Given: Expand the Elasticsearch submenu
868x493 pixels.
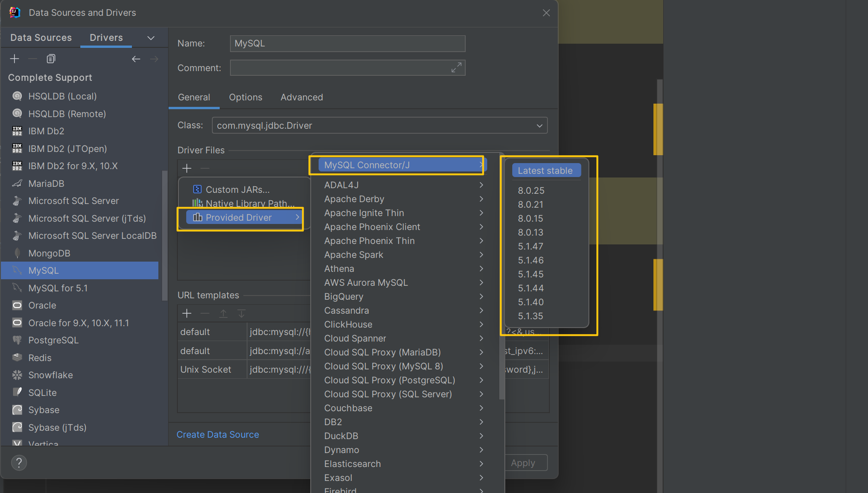Looking at the screenshot, I should (x=481, y=464).
